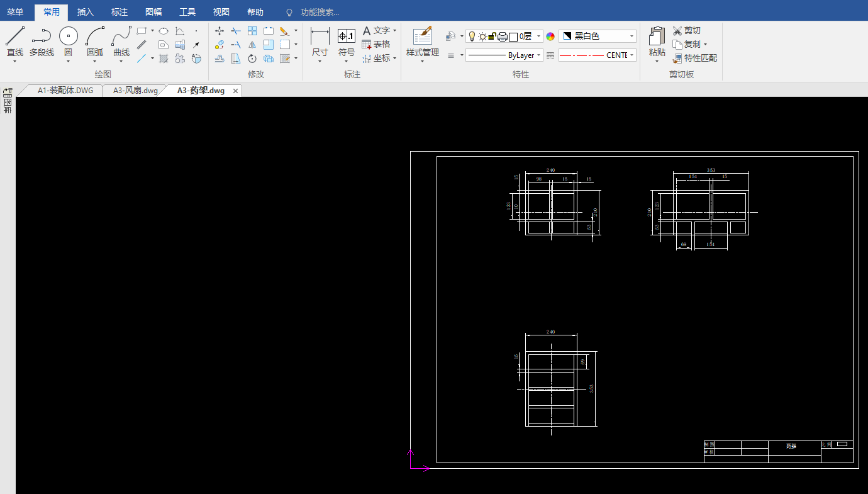The width and height of the screenshot is (868, 494).
Task: Open the color wheel picker
Action: coord(550,36)
